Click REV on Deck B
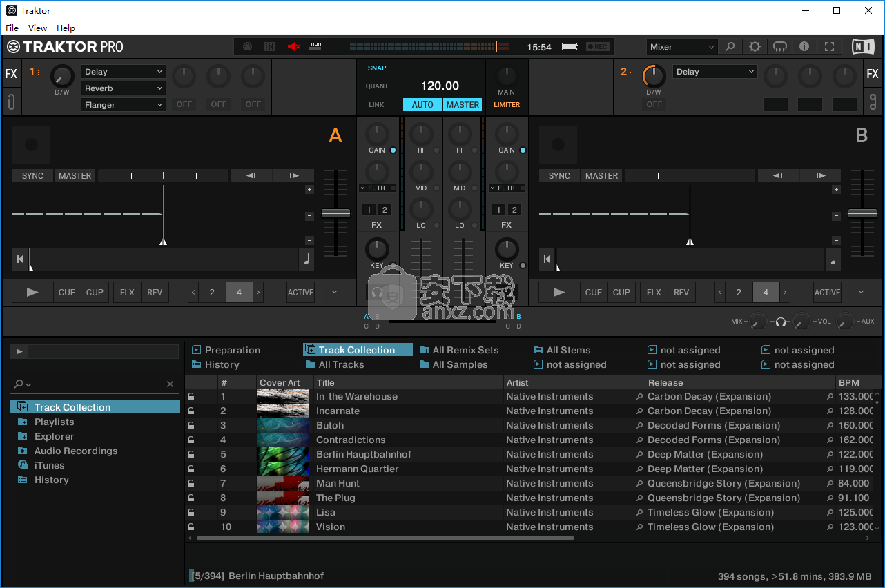The width and height of the screenshot is (885, 588). [681, 293]
